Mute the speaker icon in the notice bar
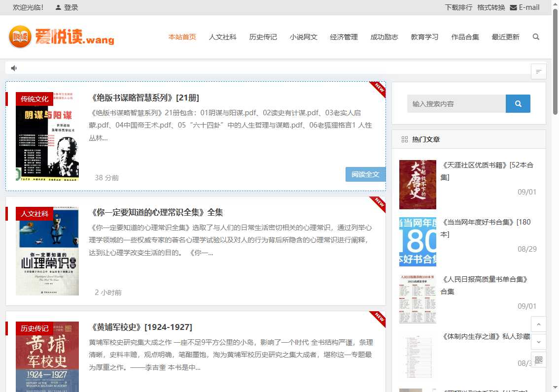 click(13, 67)
